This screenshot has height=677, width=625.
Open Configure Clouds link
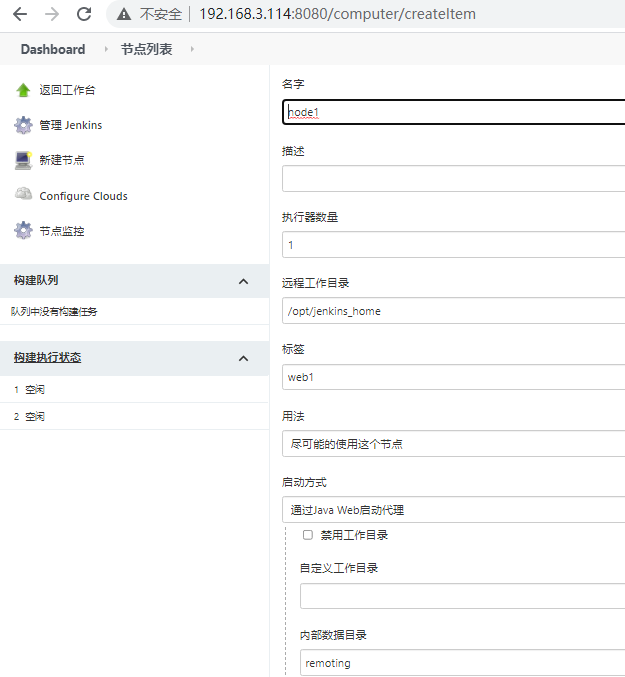click(x=83, y=196)
